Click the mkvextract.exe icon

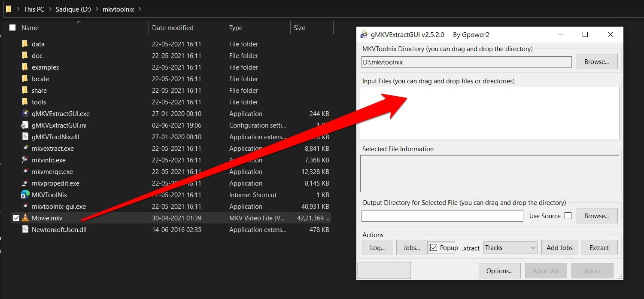click(25, 148)
